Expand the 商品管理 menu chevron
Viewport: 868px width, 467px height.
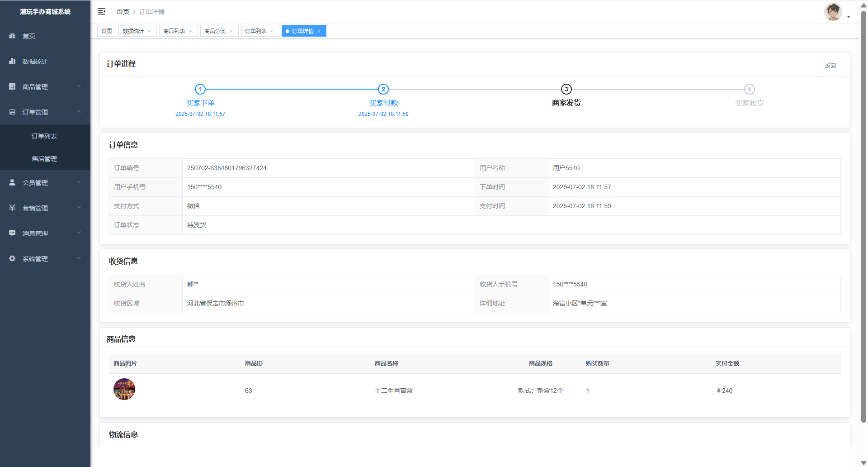click(79, 86)
